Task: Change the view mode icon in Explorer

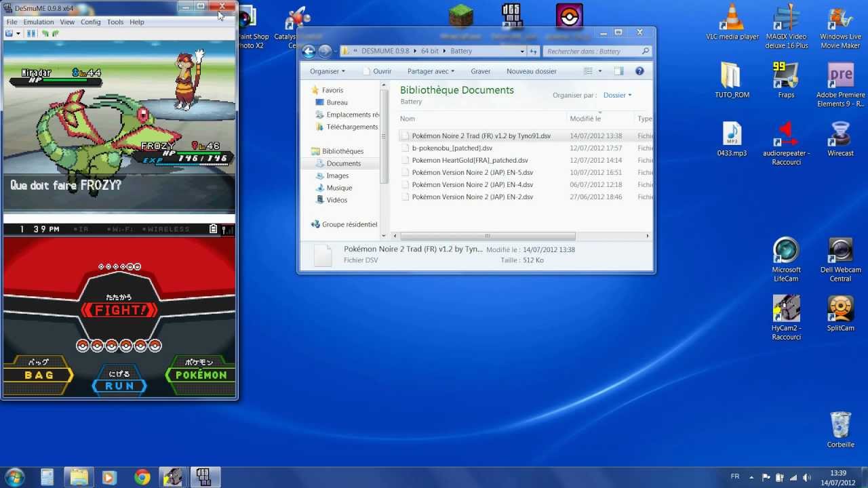Action: pos(589,71)
